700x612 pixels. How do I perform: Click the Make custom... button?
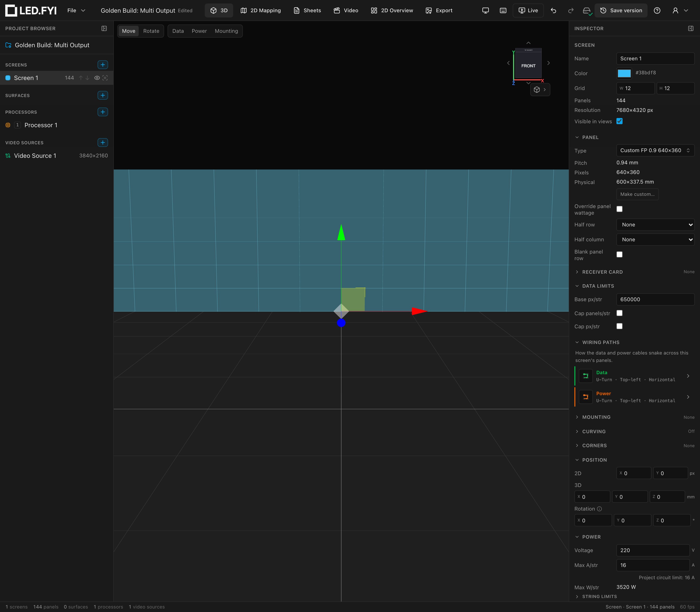pyautogui.click(x=637, y=194)
